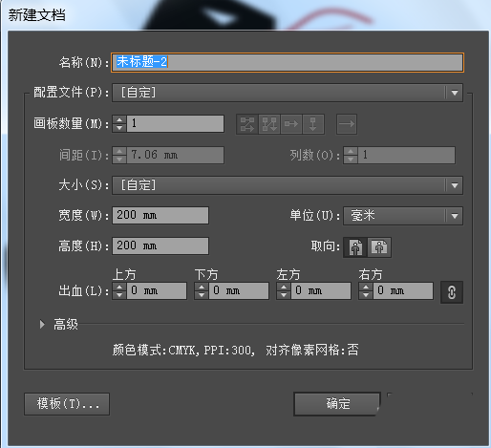Increase the 下方 bottom bleed value
Viewport: 491px width, 448px height.
[202, 288]
